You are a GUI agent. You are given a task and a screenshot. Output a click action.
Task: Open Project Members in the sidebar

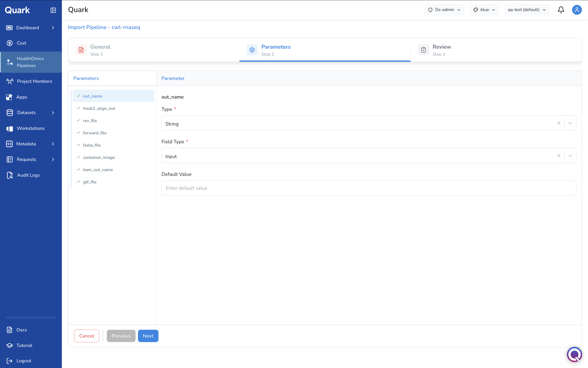point(31,81)
